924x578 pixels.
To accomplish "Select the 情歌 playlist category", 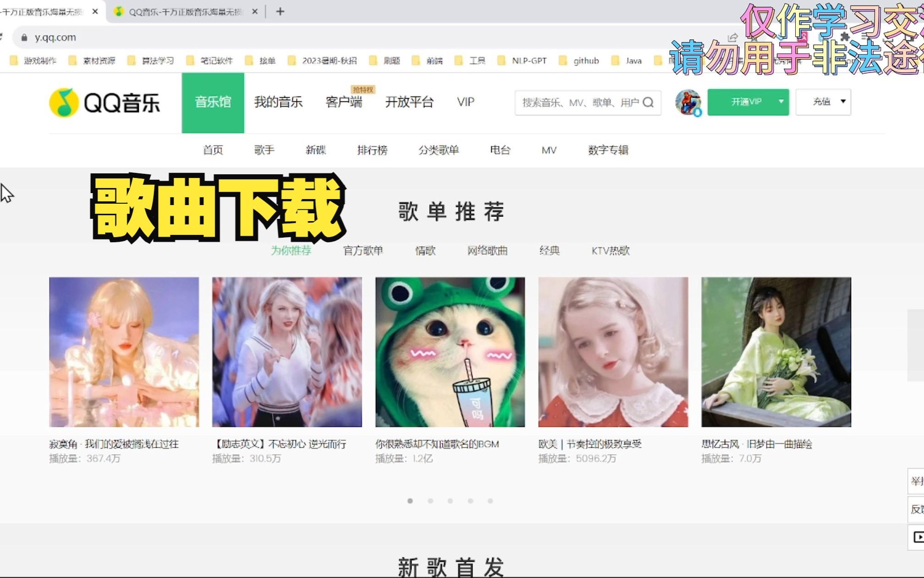I will [425, 250].
